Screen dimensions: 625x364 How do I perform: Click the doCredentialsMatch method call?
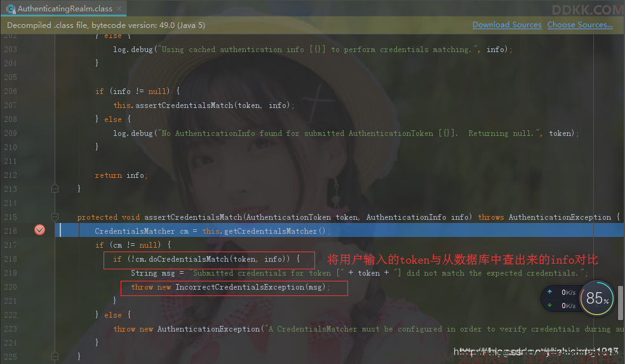(x=189, y=259)
